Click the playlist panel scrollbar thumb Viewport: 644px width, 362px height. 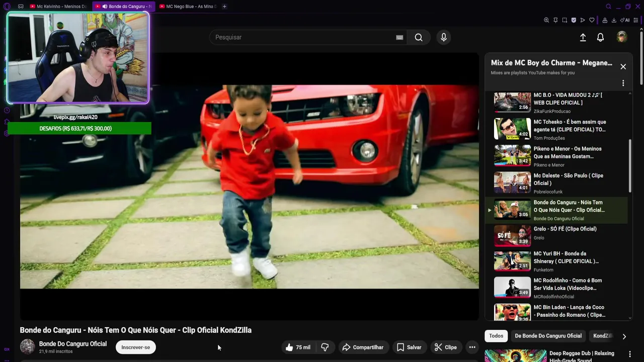(x=630, y=165)
